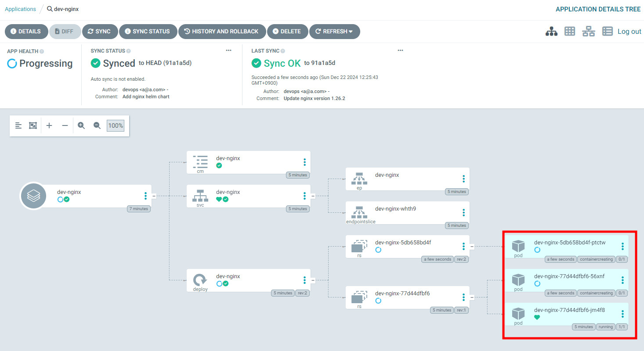Click the Sync Status help question icon
Viewport: 644px width, 351px height.
(128, 51)
